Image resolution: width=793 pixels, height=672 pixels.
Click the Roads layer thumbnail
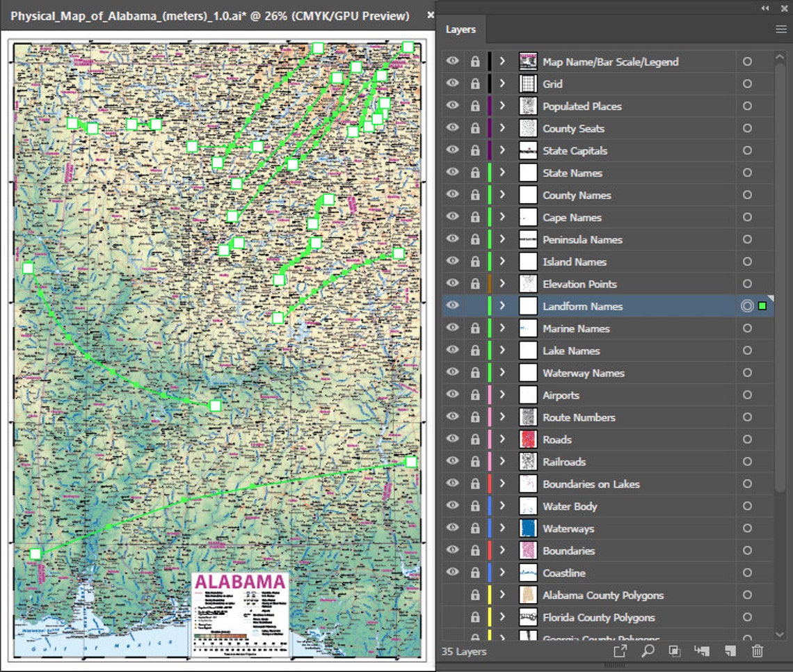527,440
